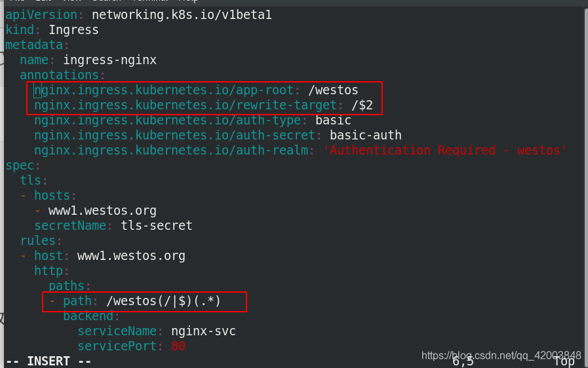Click the nginx-svc serviceName value

(203, 331)
